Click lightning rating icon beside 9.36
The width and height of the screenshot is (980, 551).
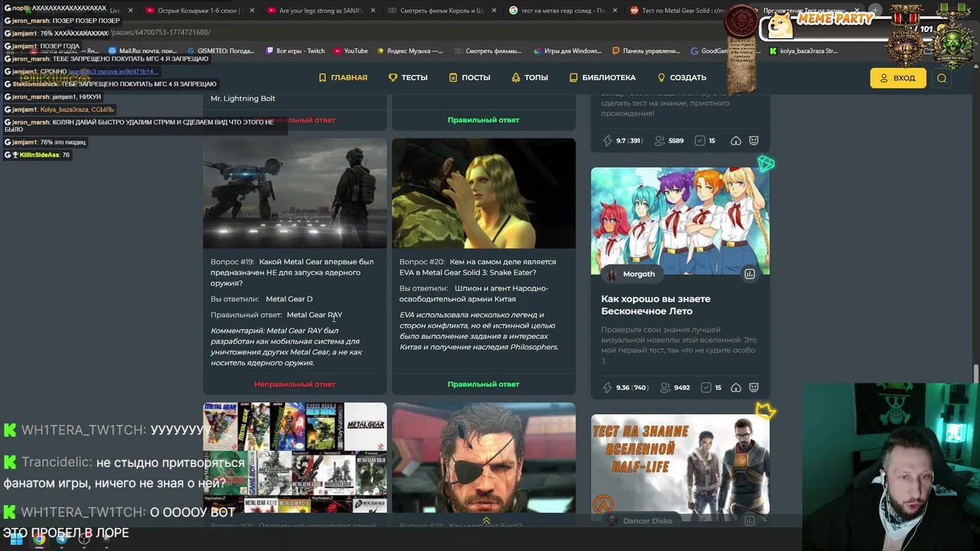(607, 387)
